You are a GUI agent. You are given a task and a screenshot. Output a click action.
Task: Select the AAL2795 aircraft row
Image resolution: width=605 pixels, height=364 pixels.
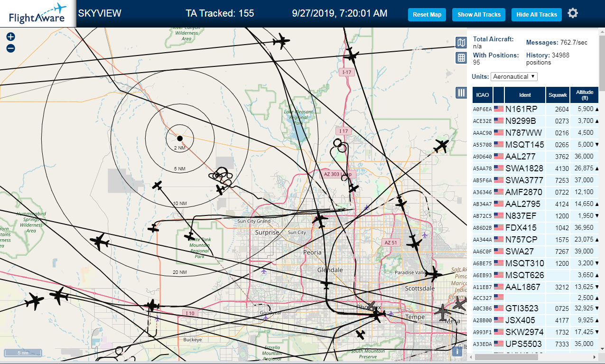(x=535, y=204)
